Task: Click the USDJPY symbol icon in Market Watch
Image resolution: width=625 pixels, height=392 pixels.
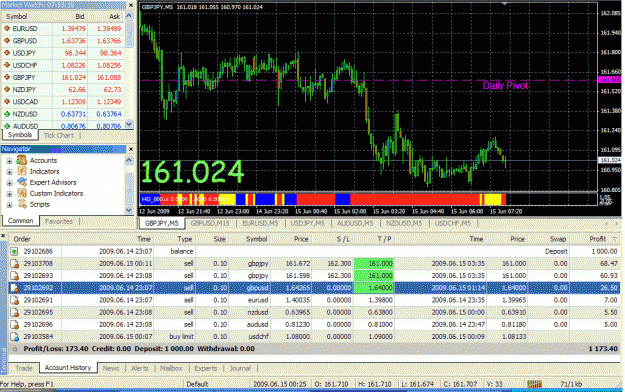Action: coord(7,53)
